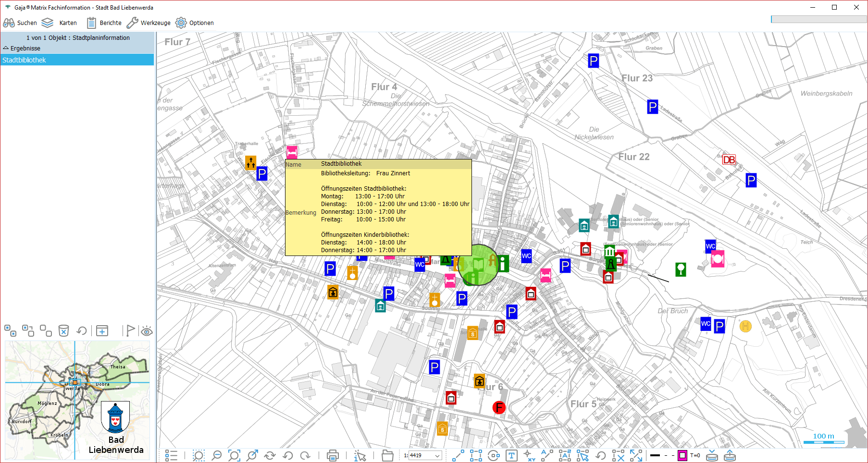
Task: Click the deselect all results icon
Action: (x=46, y=330)
